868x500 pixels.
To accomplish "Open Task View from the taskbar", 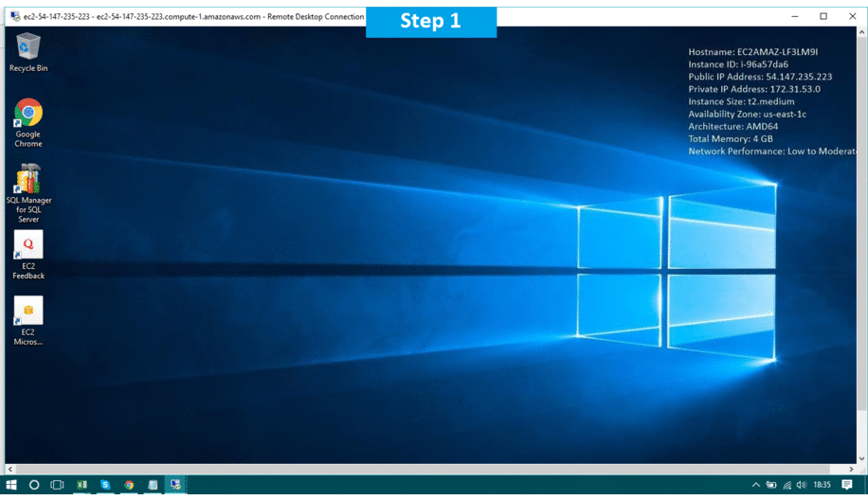I will pos(57,485).
